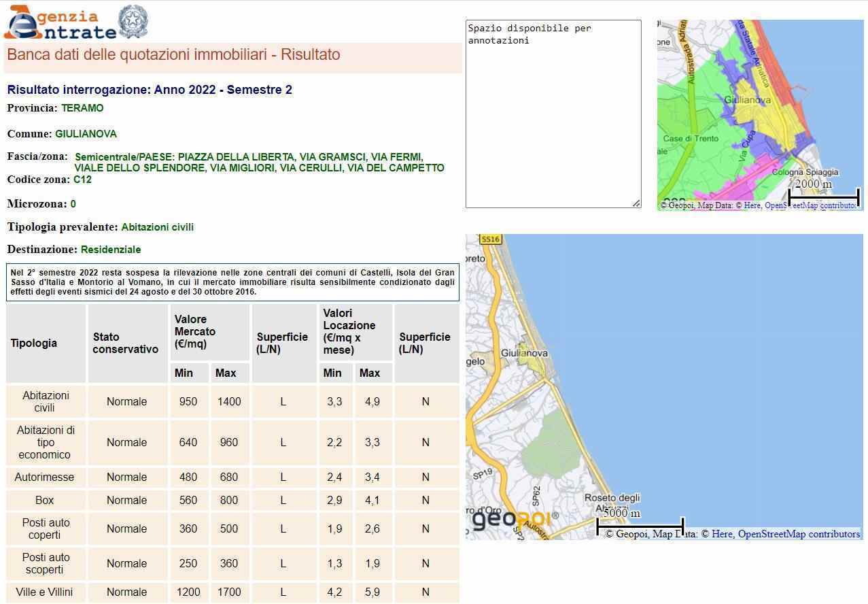Viewport: 868px width, 604px height.
Task: Open OpenStreetMap contributors link under the large map
Action: pyautogui.click(x=799, y=534)
